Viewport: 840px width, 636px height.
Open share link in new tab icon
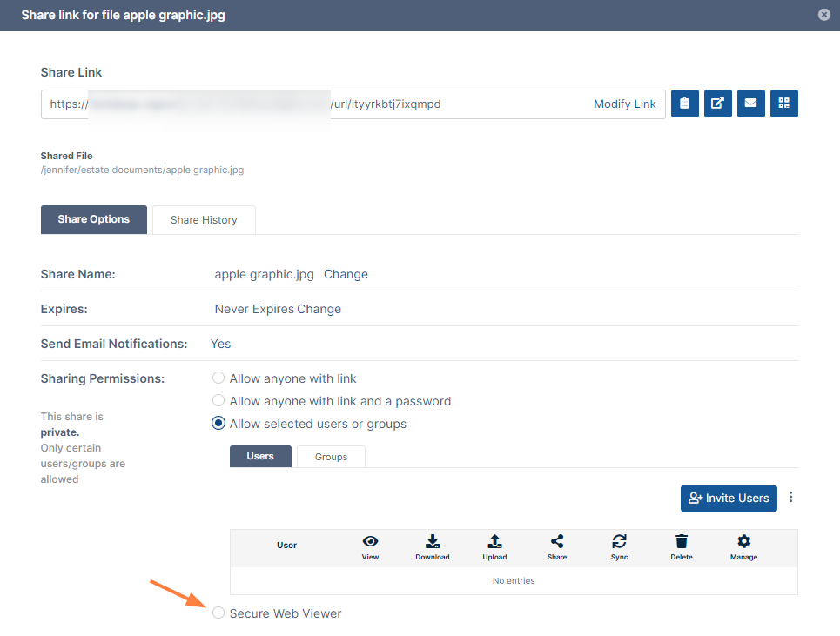click(717, 104)
